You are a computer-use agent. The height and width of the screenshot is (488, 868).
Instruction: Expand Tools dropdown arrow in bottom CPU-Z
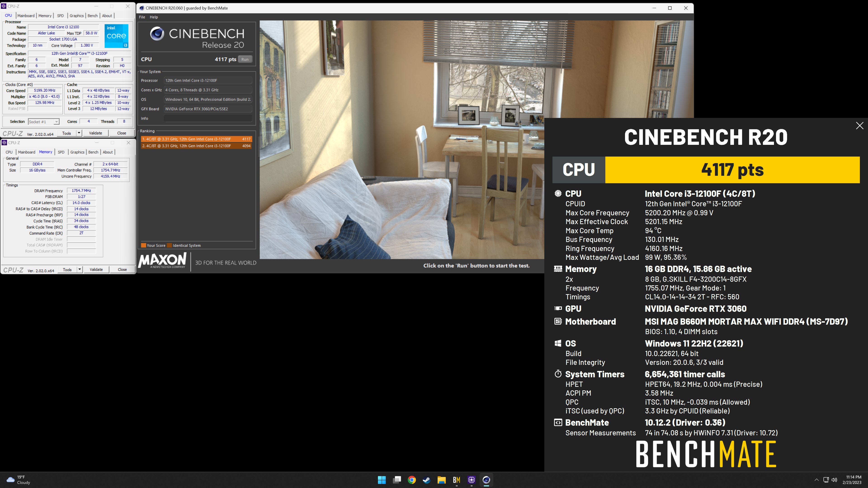pos(80,270)
